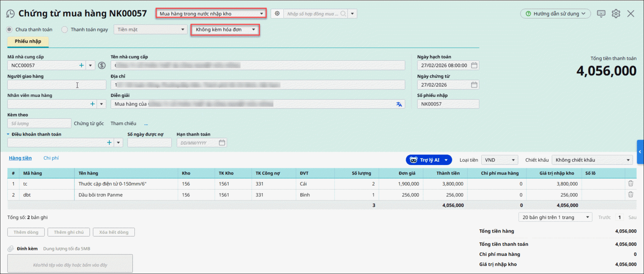This screenshot has height=274, width=644.
Task: Open the Không kèm hóa đơn dropdown
Action: [x=225, y=29]
